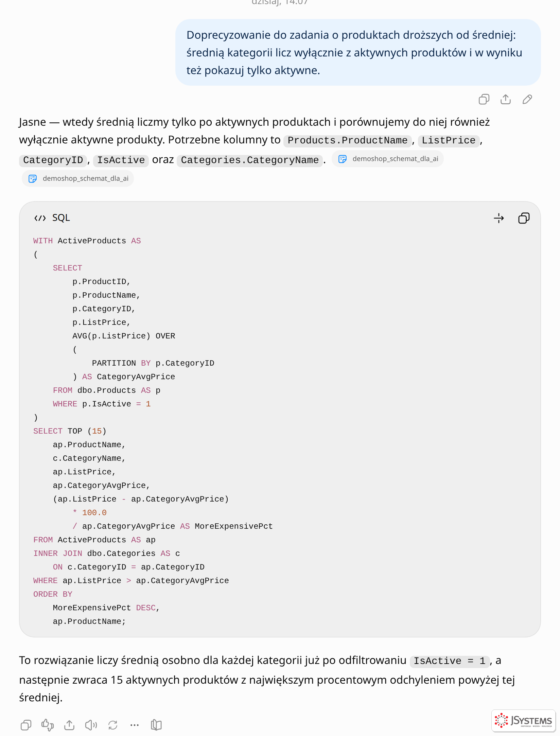Screen dimensions: 560x736
Task: Rate the response with thumbs icon
Action: click(48, 725)
